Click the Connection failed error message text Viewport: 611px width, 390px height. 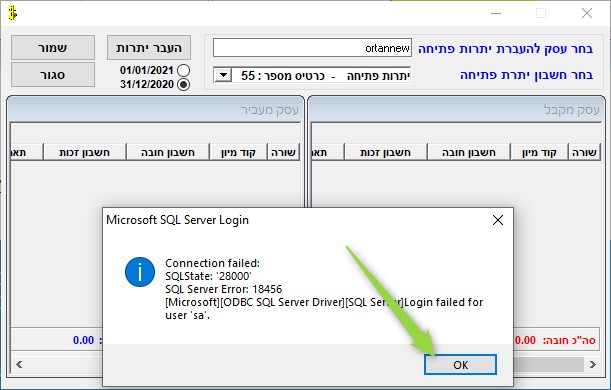(x=324, y=289)
